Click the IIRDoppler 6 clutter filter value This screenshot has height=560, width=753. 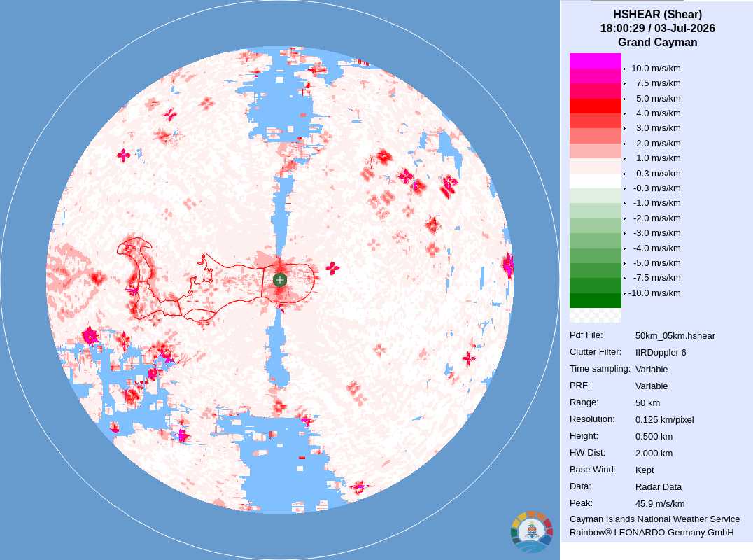(x=661, y=353)
